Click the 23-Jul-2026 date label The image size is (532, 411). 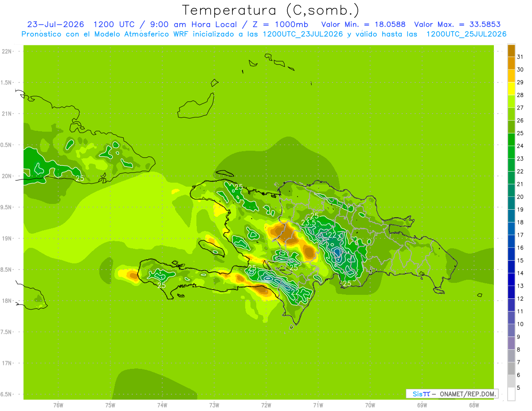coord(55,24)
